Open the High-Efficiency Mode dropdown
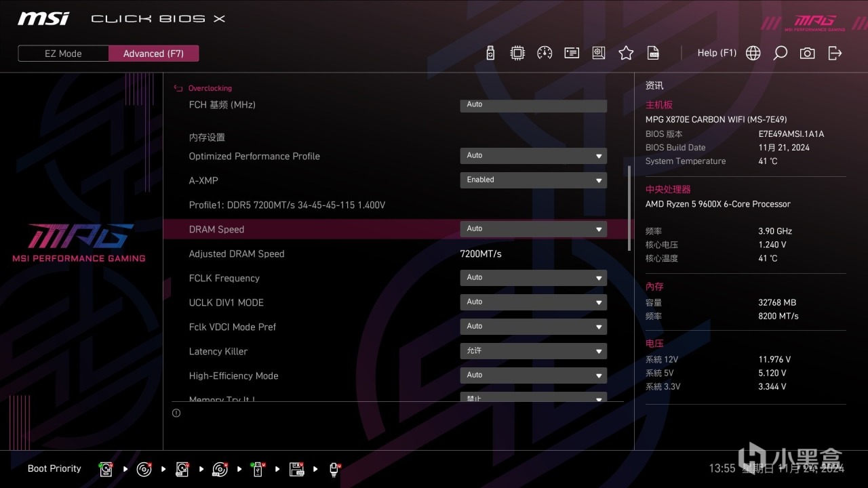Image resolution: width=868 pixels, height=488 pixels. pyautogui.click(x=533, y=375)
